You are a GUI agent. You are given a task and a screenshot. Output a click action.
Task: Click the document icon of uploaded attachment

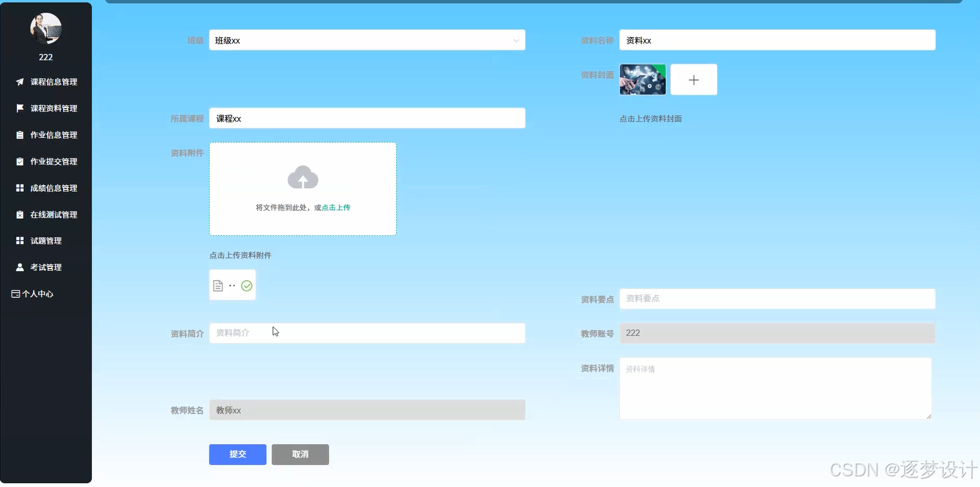coord(218,286)
